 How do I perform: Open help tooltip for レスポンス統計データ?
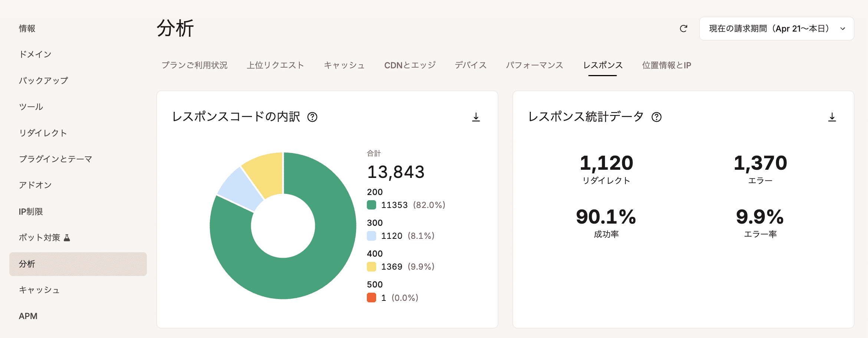[x=657, y=117]
